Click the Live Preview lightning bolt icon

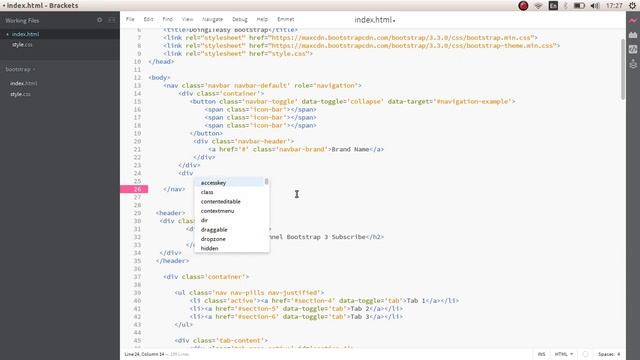[x=633, y=20]
